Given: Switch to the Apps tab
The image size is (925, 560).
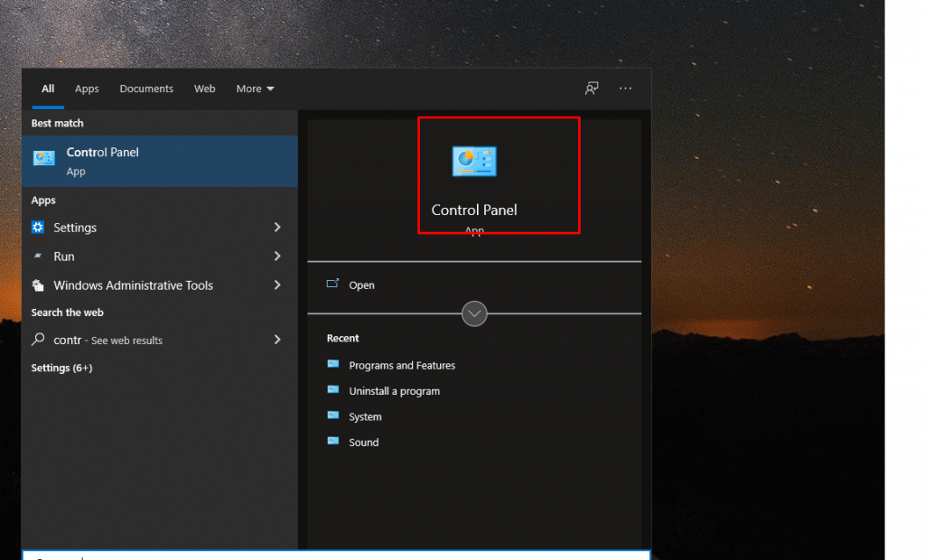Looking at the screenshot, I should [87, 89].
